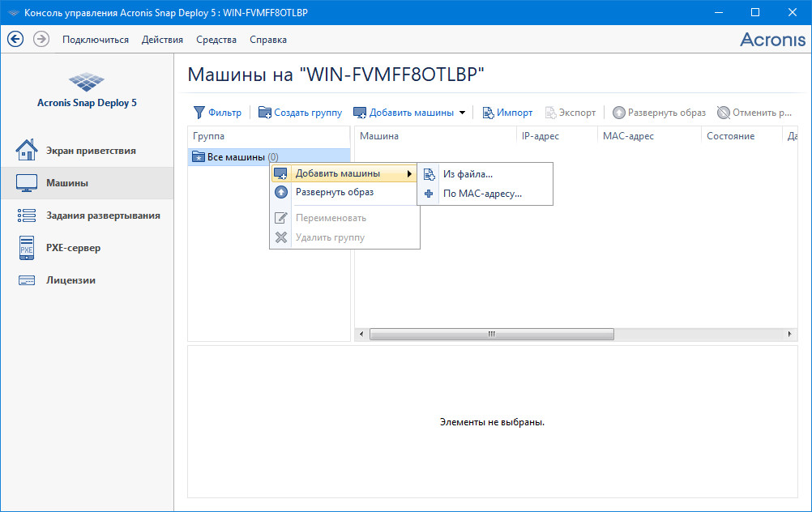
Task: Open the PXE server icon in sidebar
Action: tap(27, 248)
